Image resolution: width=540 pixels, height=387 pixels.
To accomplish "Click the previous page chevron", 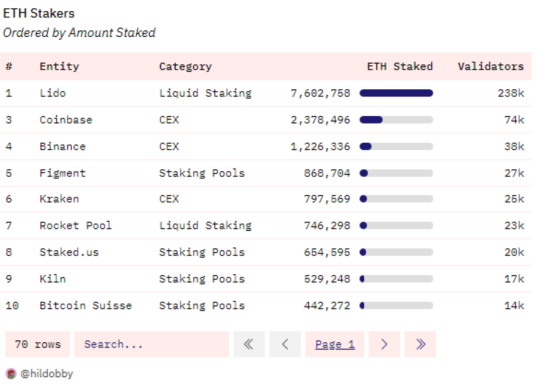I will (x=285, y=344).
